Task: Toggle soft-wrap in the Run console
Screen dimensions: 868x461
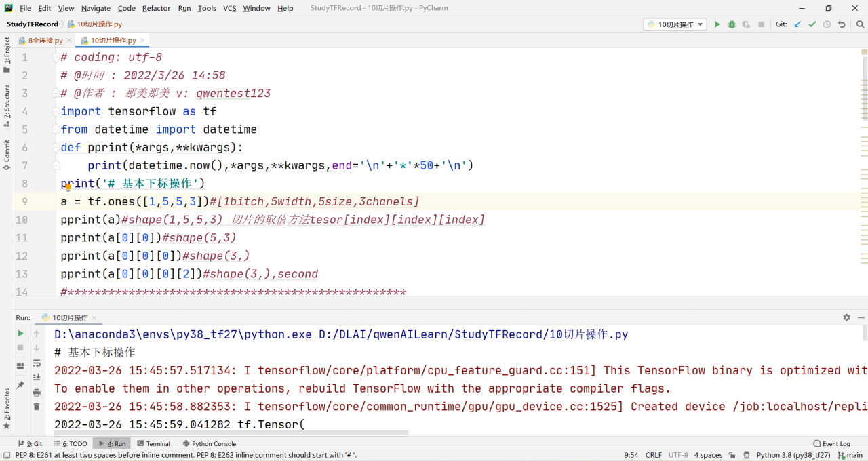Action: tap(37, 363)
